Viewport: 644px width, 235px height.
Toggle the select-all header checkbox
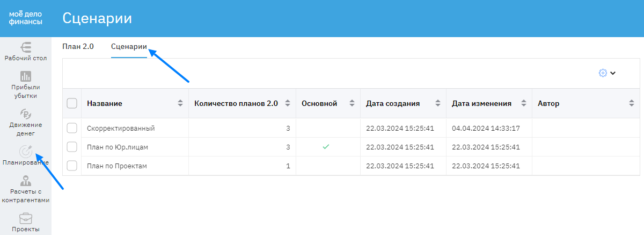coord(72,103)
